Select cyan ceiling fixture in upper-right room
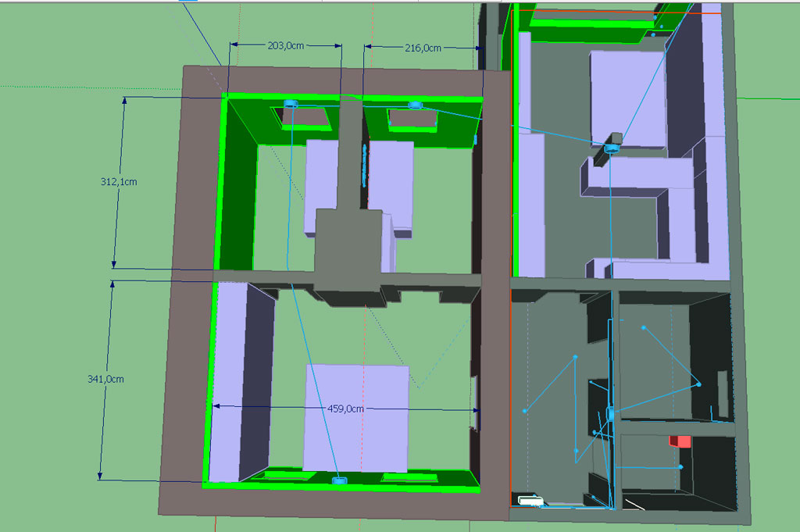This screenshot has height=532, width=800. (x=612, y=148)
